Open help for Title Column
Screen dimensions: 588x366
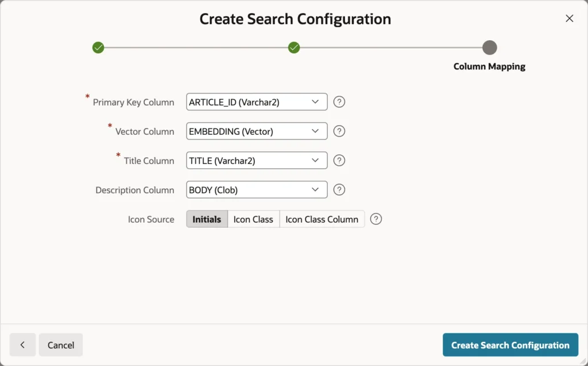pos(339,160)
